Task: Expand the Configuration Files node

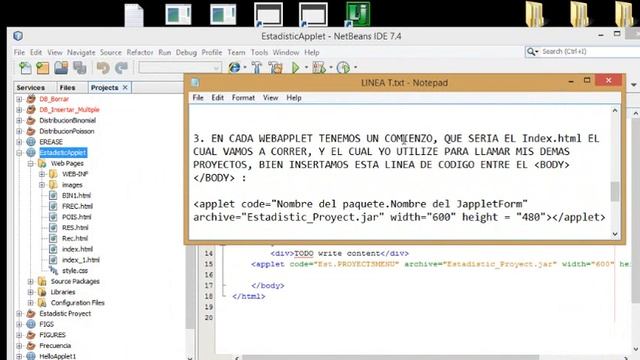Action: tap(31, 303)
